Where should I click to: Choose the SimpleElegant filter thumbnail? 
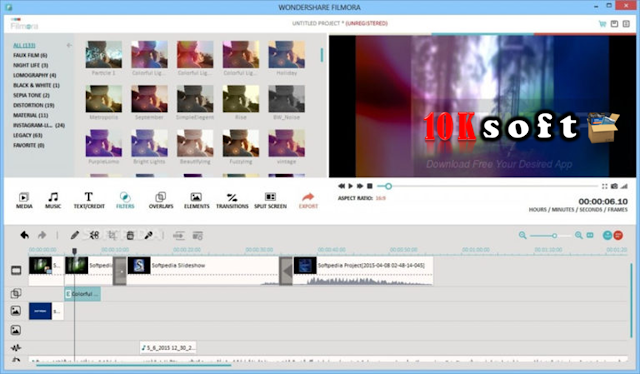tap(195, 98)
